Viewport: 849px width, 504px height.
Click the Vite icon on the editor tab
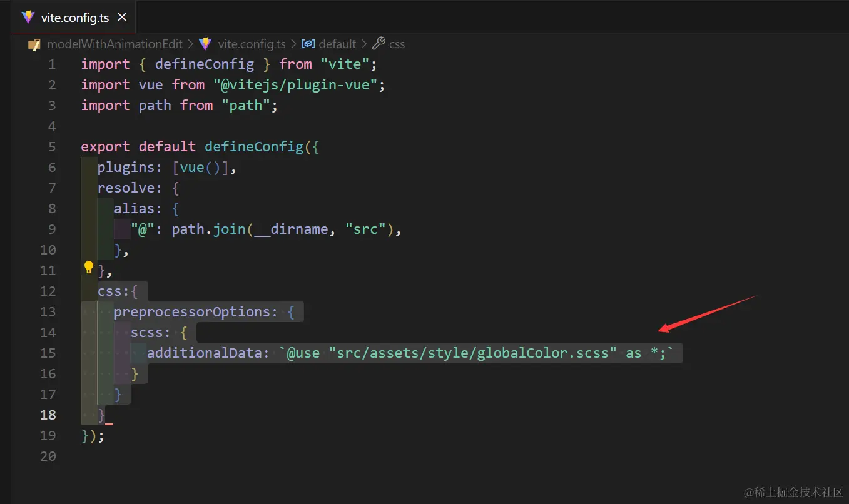pyautogui.click(x=28, y=18)
